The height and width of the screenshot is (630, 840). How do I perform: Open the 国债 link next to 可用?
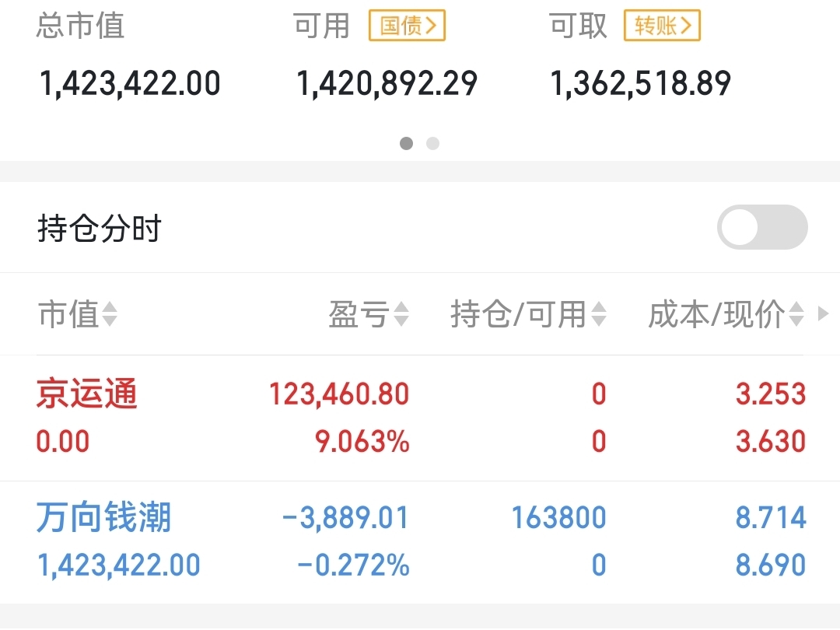point(407,25)
